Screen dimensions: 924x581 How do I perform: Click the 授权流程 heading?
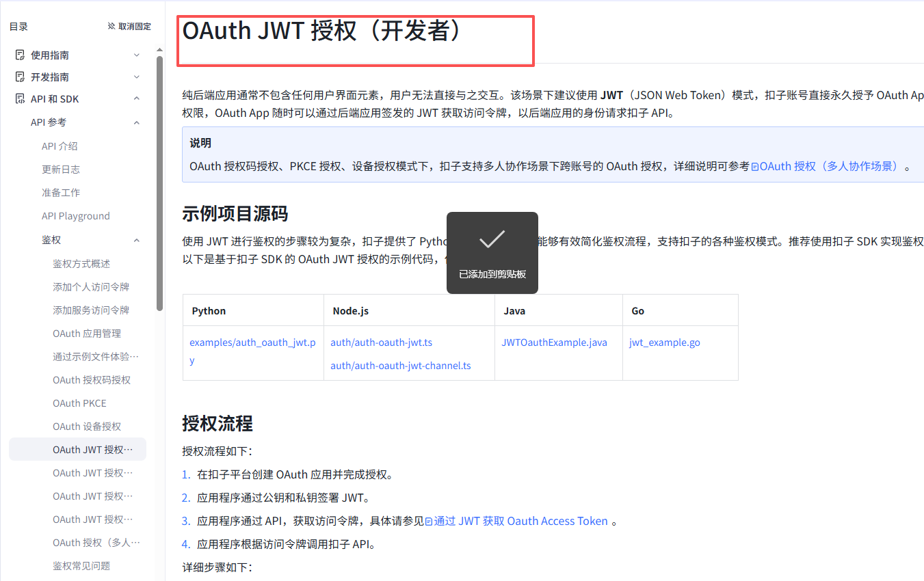[217, 423]
